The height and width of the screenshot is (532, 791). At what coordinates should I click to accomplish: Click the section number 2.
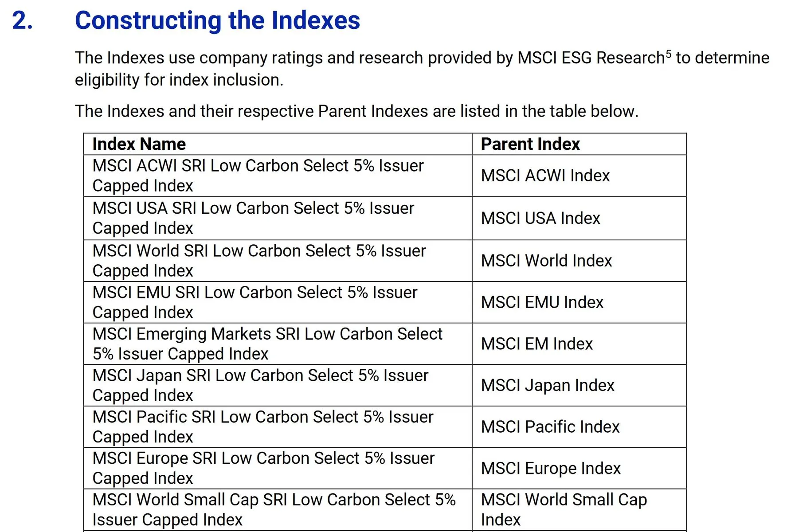22,20
